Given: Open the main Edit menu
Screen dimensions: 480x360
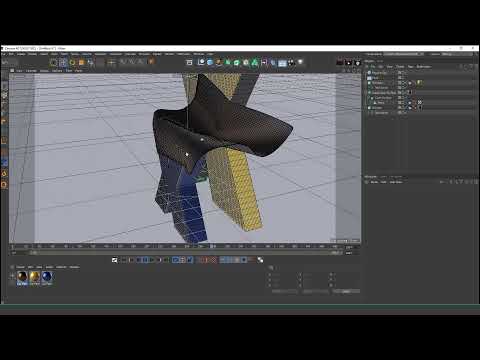Looking at the screenshot, I should pos(11,54).
